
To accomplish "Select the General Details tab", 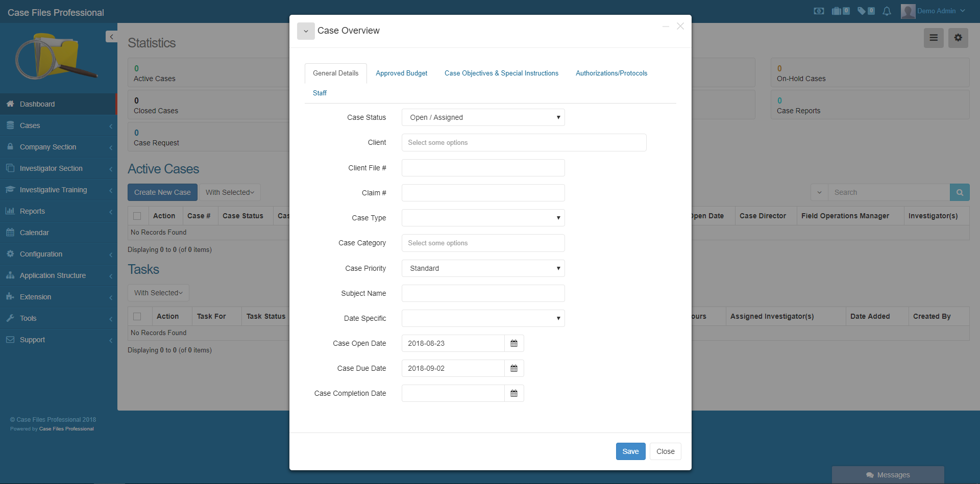I will click(336, 73).
